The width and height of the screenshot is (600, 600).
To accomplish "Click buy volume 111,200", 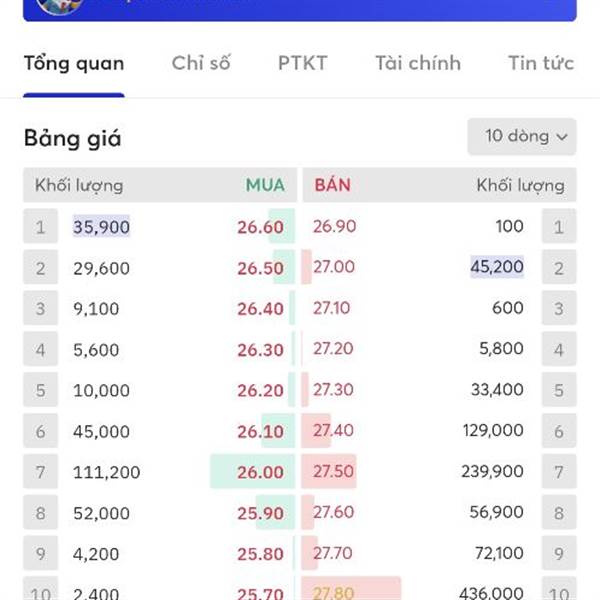I will coord(106,472).
